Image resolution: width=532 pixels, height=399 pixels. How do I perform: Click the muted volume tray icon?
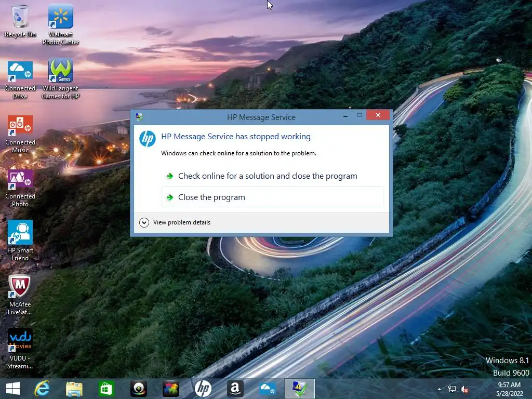(464, 389)
